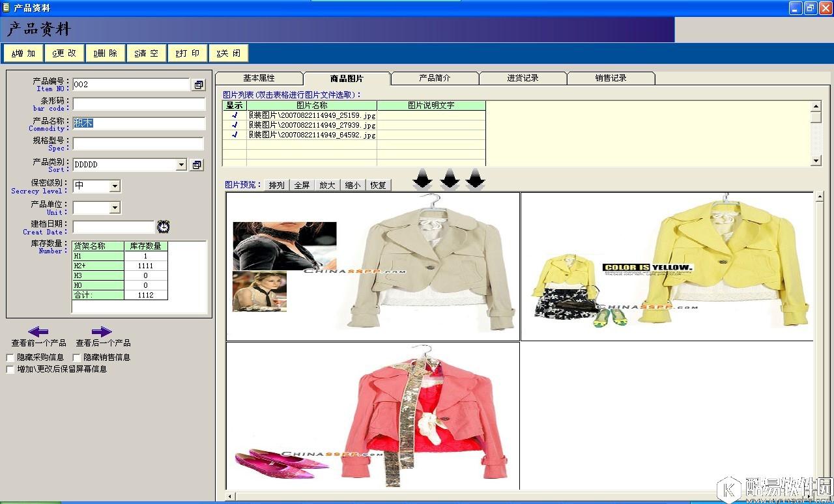Click the 放大 zoom-in preview button

(327, 185)
